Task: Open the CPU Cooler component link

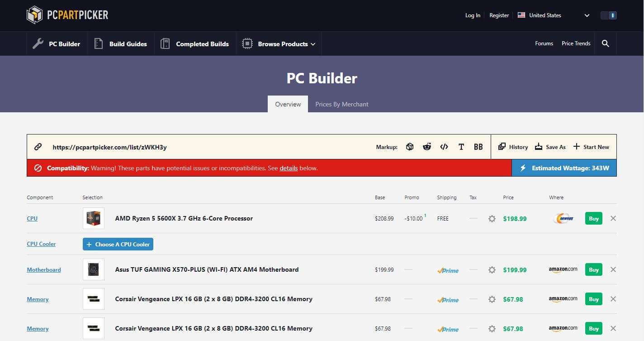Action: pos(41,244)
